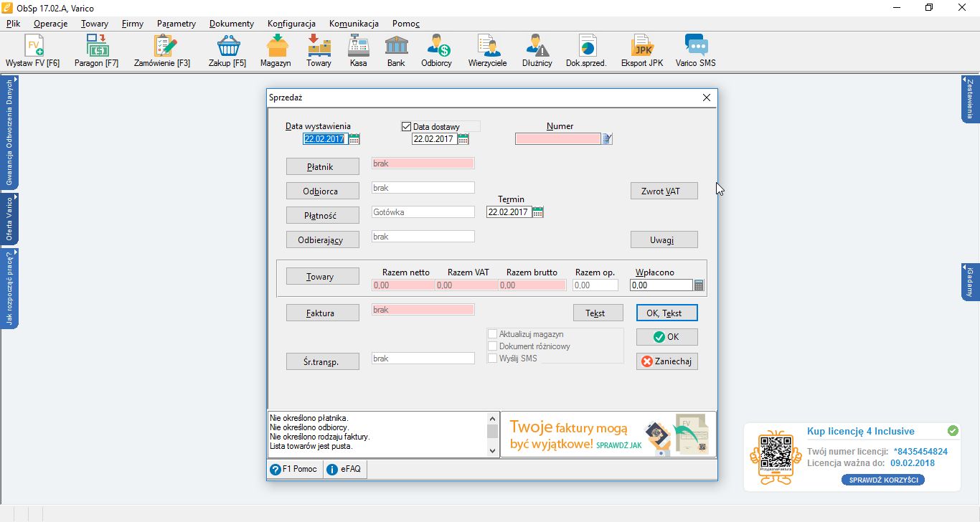Cancel with the Zaniechaj button
The image size is (980, 522).
[666, 361]
